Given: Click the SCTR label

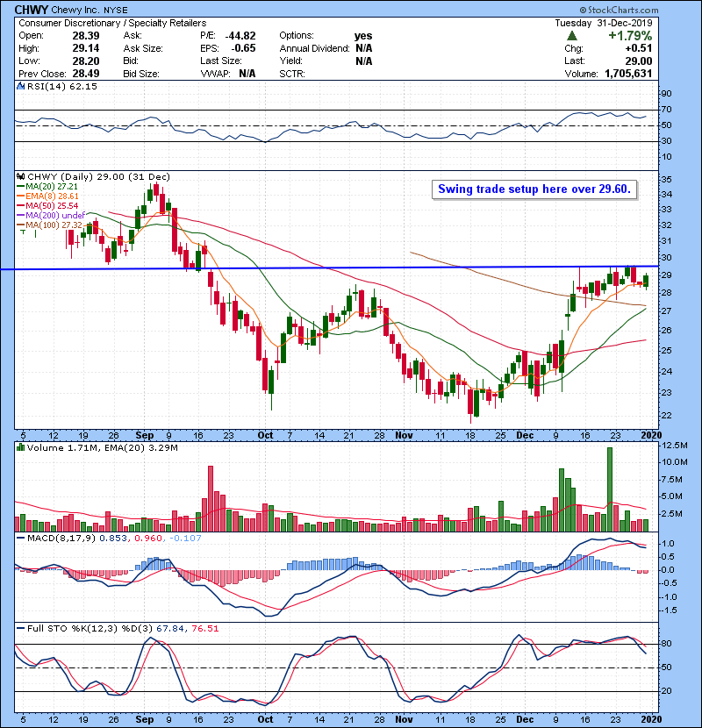Looking at the screenshot, I should 292,74.
